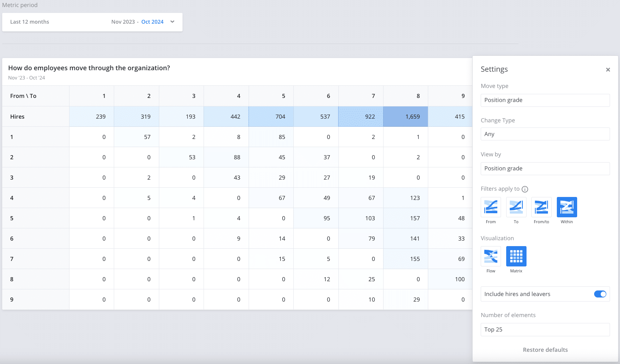Select the To filter icon

[x=516, y=207]
